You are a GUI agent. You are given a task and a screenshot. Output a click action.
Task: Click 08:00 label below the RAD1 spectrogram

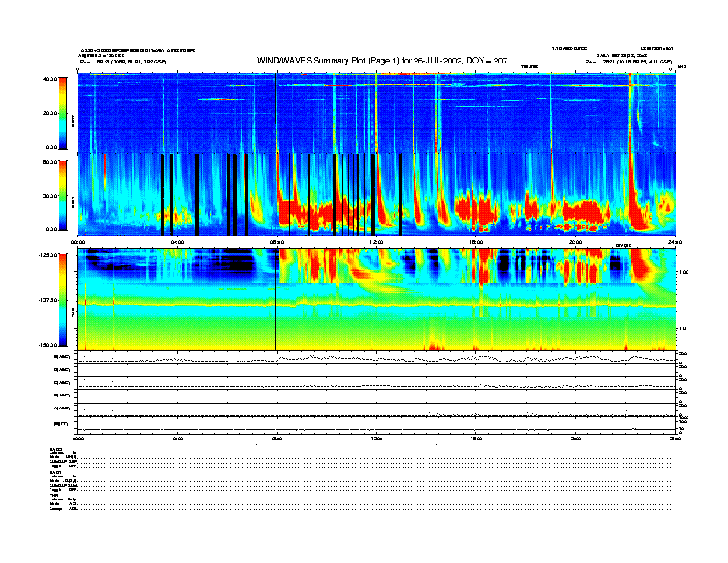tap(277, 242)
